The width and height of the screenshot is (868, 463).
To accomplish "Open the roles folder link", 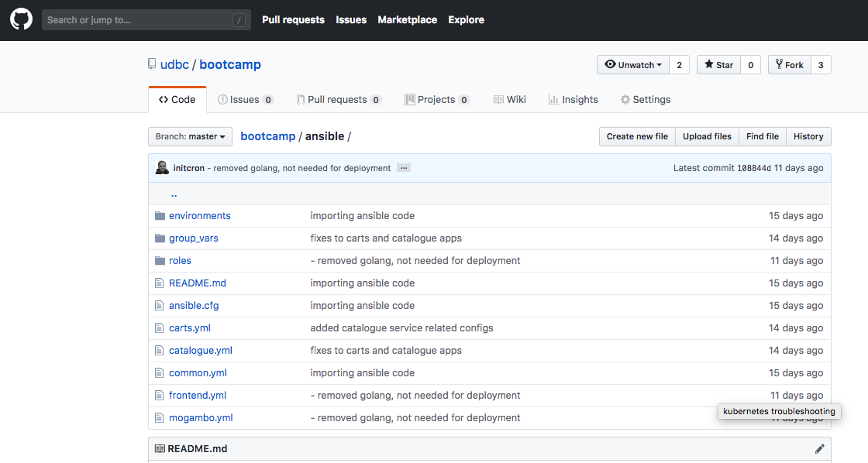I will pos(180,261).
